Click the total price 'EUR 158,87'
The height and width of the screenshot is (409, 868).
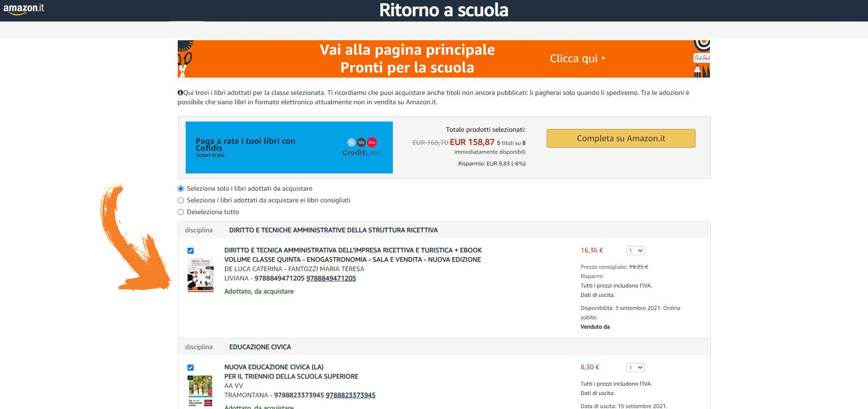472,142
